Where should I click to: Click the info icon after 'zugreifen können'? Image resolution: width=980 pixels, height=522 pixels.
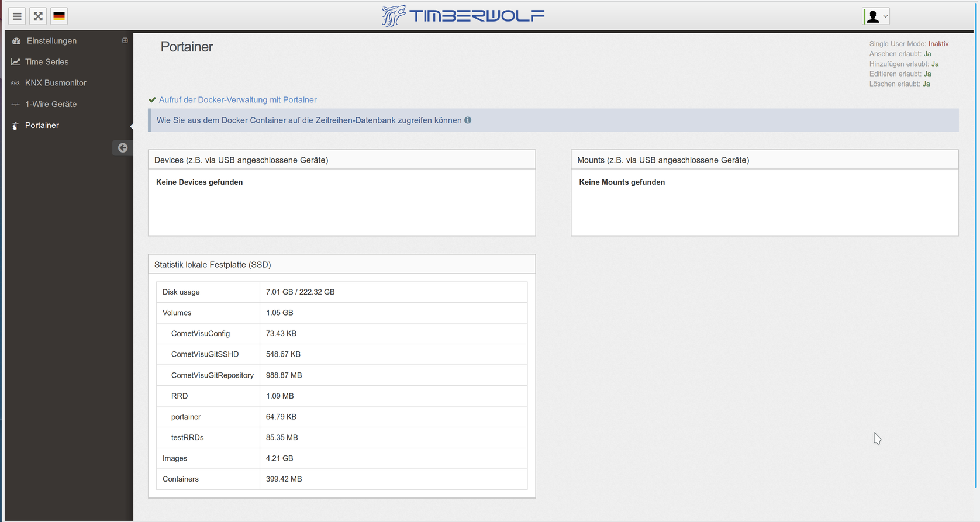[468, 120]
